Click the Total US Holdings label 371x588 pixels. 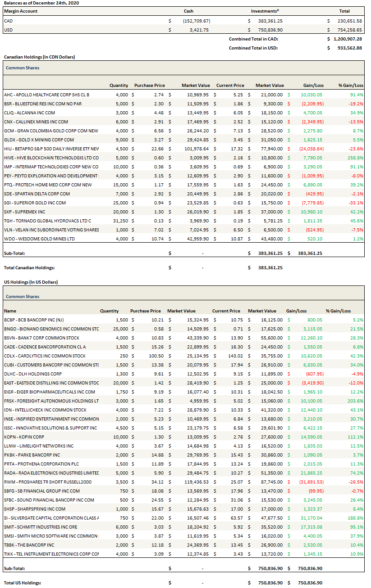23,583
